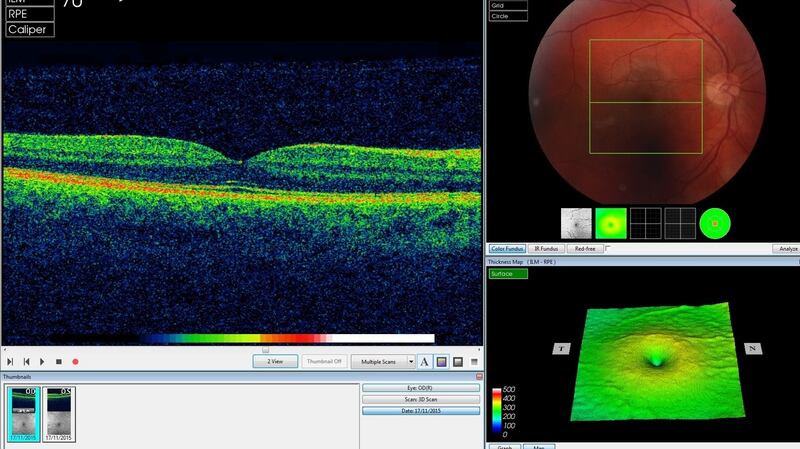Open the circular thickness map thumbnail icon
This screenshot has height=449, width=800.
pyautogui.click(x=714, y=222)
